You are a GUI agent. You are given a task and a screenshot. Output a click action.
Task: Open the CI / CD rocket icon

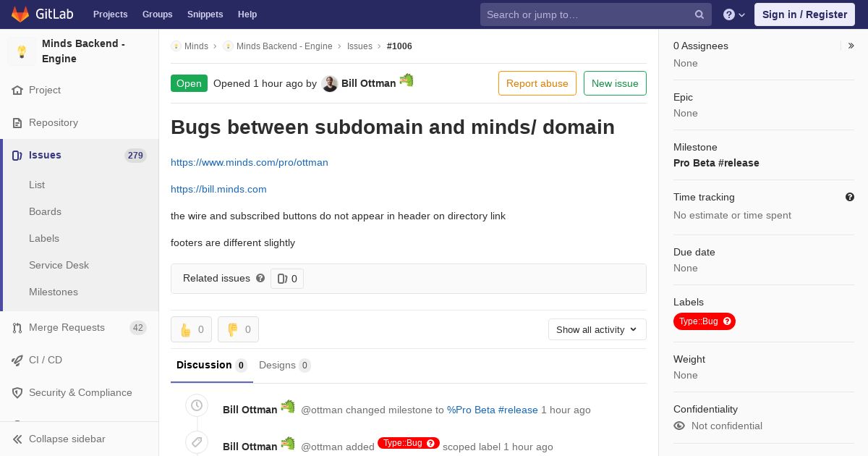[x=17, y=360]
